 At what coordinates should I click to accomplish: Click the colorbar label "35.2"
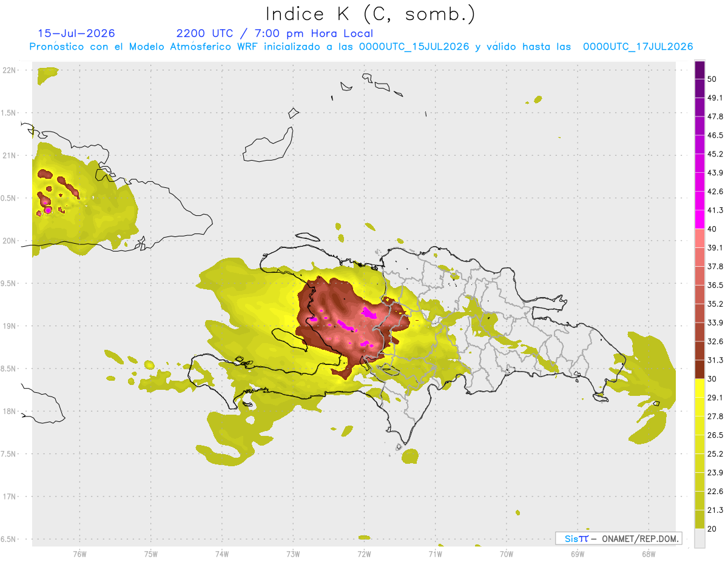tap(715, 304)
